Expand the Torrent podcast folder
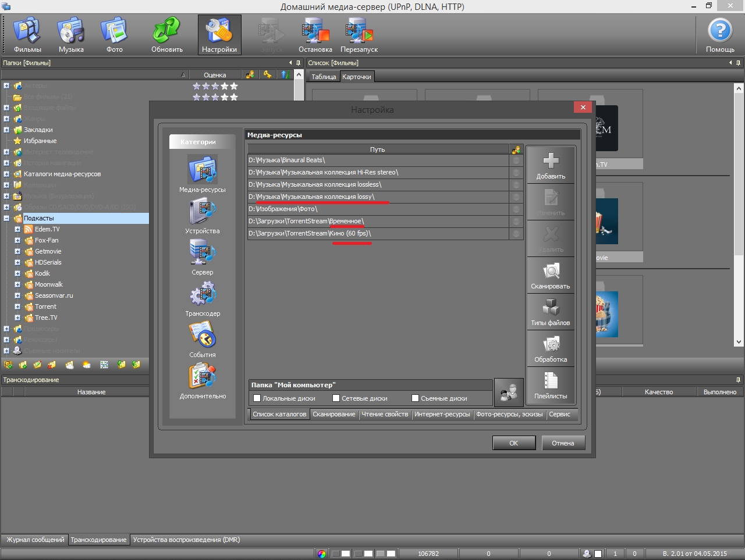The height and width of the screenshot is (560, 745). [17, 307]
